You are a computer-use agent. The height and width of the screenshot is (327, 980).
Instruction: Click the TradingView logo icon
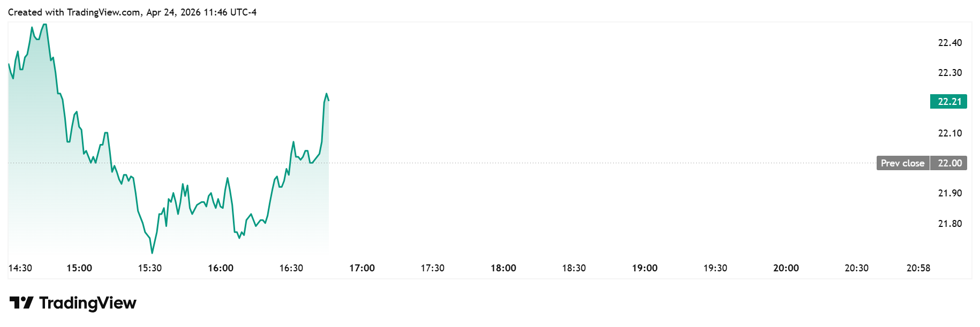[21, 303]
